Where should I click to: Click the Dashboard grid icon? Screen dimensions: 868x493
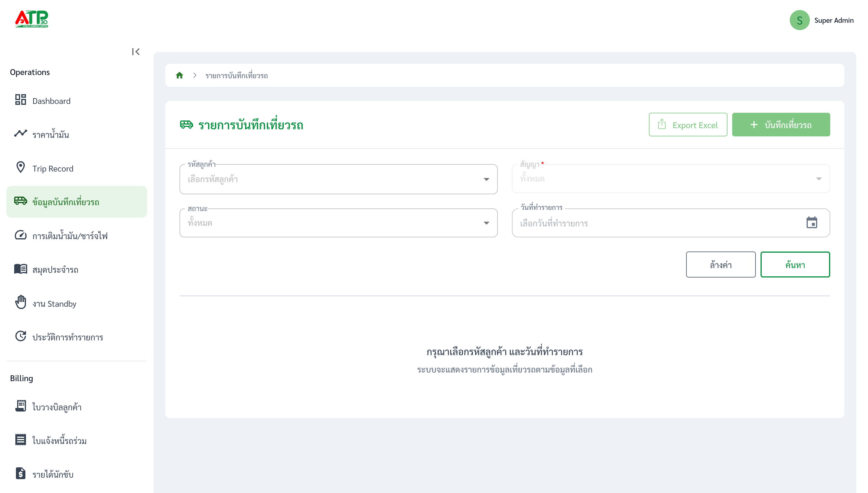[x=20, y=99]
